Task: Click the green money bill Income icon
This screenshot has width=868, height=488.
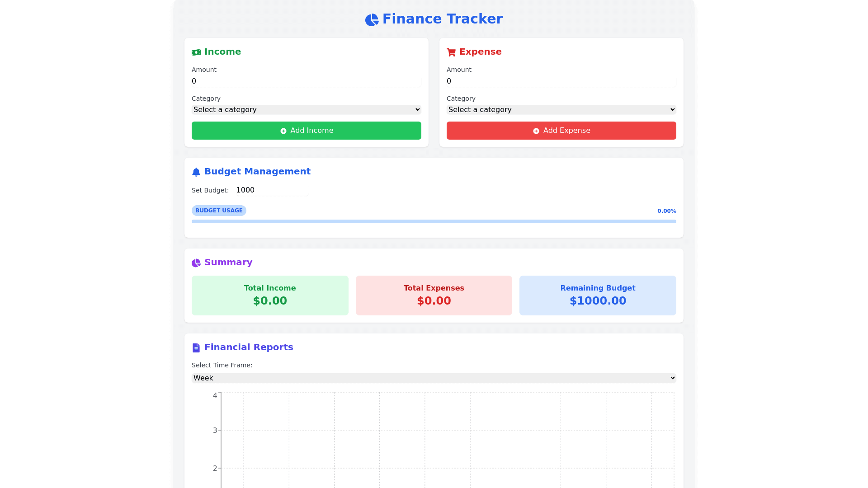Action: [x=196, y=52]
